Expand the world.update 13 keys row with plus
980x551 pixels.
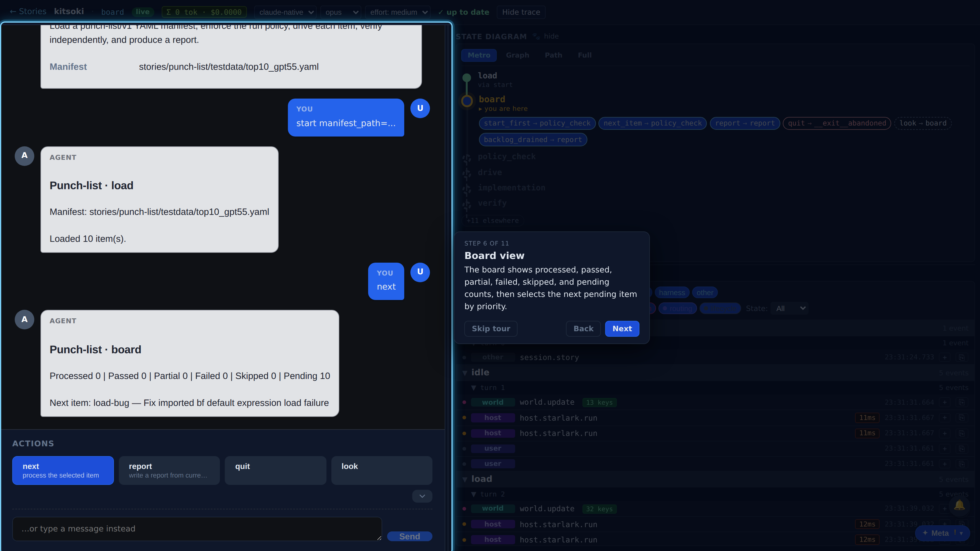[944, 402]
